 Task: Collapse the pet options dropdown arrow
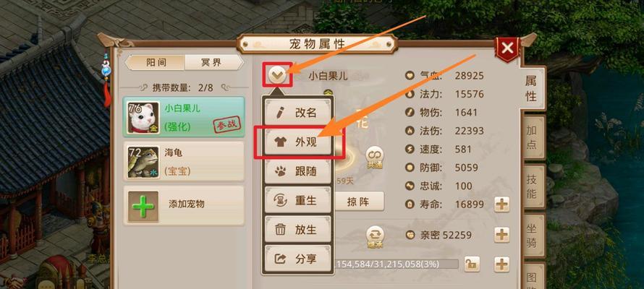pos(278,74)
